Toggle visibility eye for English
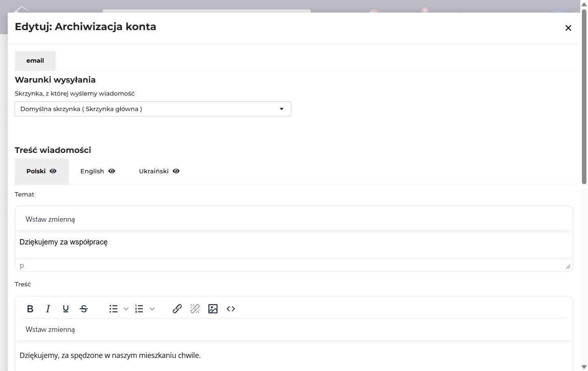The width and height of the screenshot is (588, 371). click(112, 171)
